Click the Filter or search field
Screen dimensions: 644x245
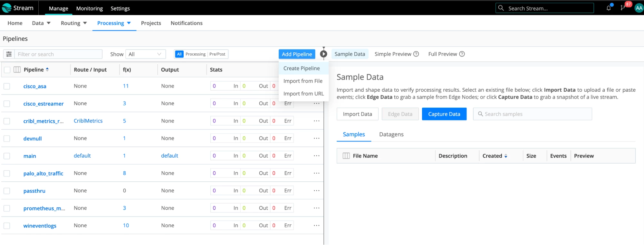pos(58,54)
